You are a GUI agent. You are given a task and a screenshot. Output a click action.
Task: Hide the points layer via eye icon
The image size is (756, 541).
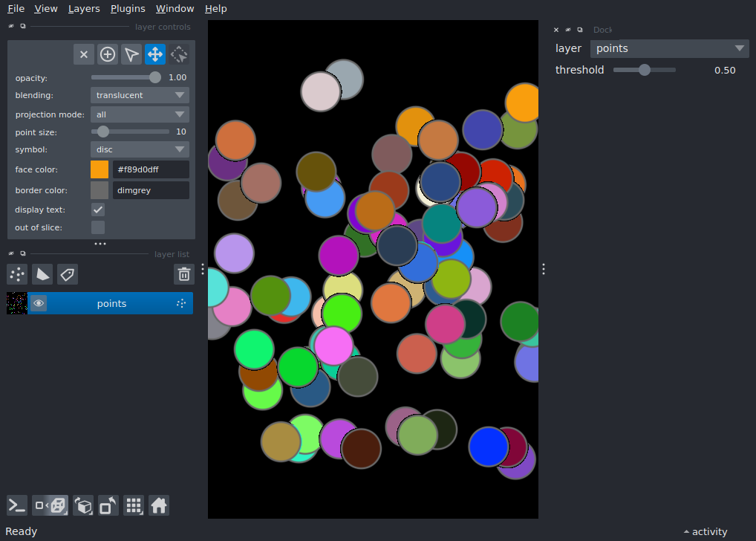(x=39, y=303)
